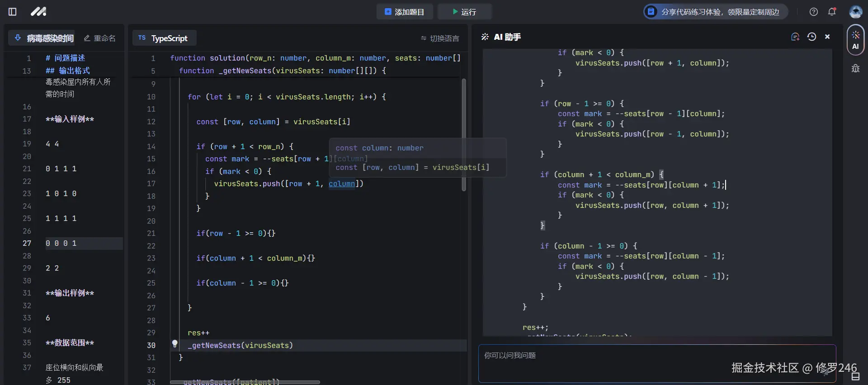Open the share experience banner link
Screen dimensions: 868x385
click(x=715, y=12)
